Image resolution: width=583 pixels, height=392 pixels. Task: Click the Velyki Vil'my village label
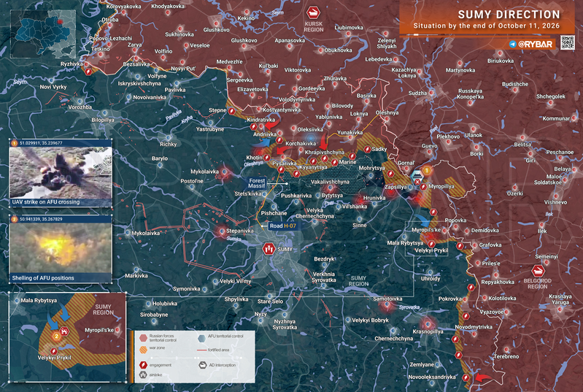coord(236,281)
